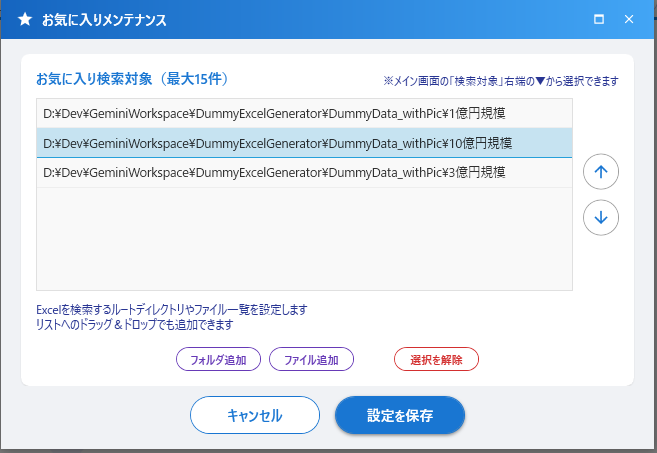Click the ※メイン画面の「検索対象」 hint text

(501, 81)
